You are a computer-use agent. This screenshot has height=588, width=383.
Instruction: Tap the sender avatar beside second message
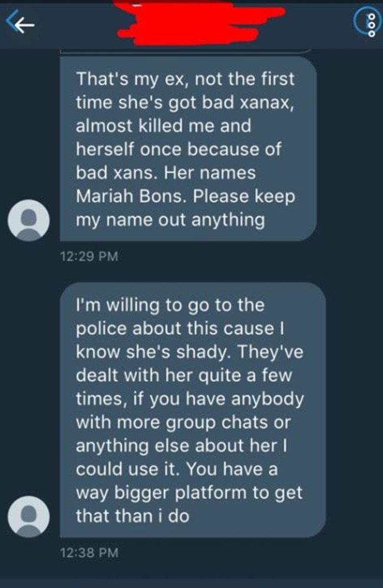click(28, 516)
